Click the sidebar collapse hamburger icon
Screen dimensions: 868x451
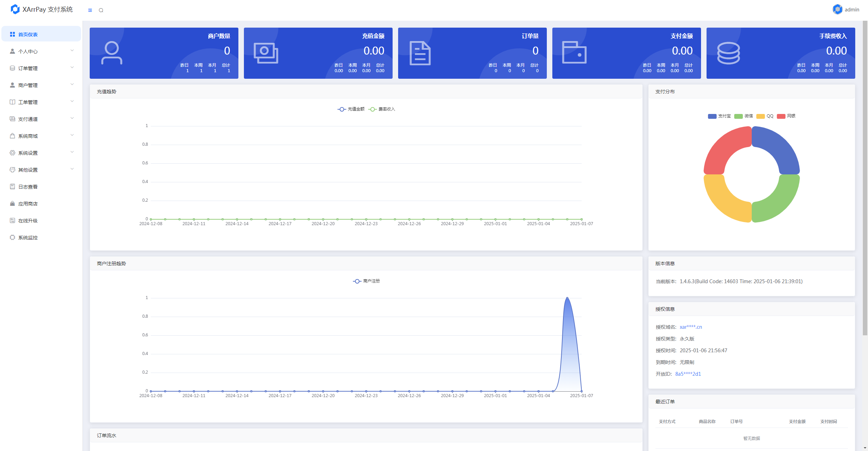coord(90,10)
